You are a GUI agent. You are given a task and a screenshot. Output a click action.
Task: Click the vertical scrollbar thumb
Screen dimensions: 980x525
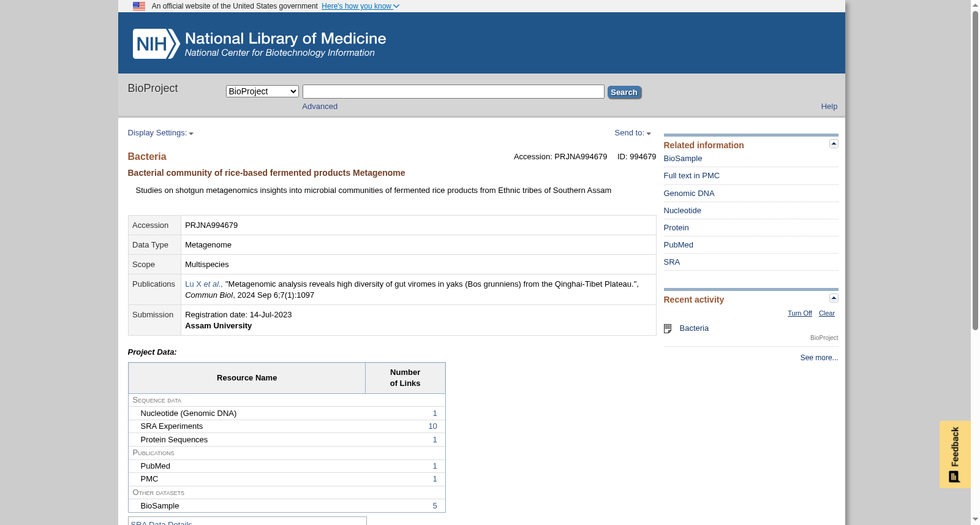pos(975,170)
